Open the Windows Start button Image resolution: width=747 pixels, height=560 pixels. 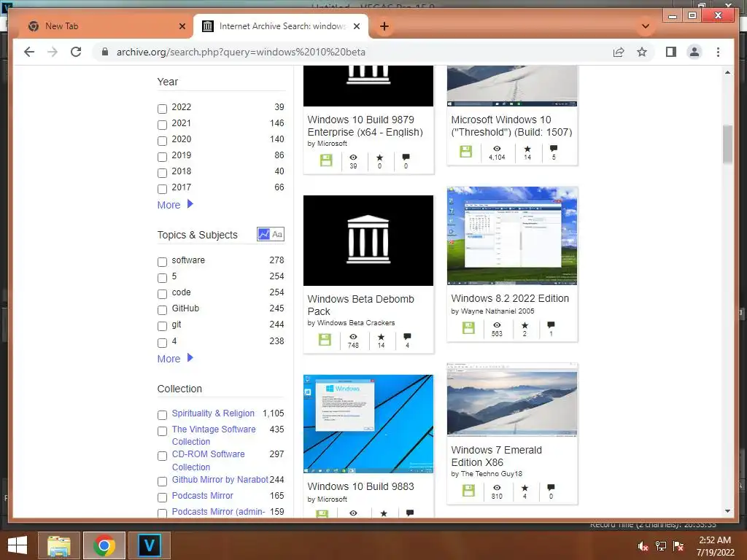click(x=18, y=545)
